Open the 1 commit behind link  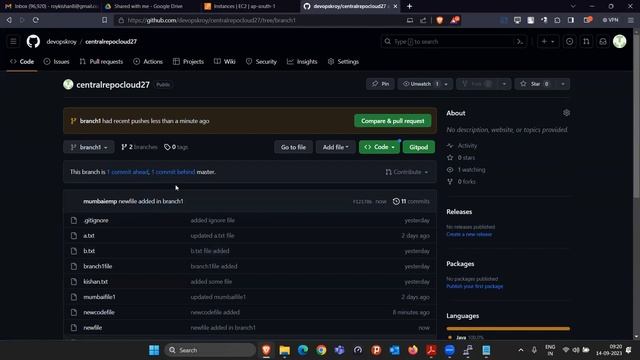[173, 172]
